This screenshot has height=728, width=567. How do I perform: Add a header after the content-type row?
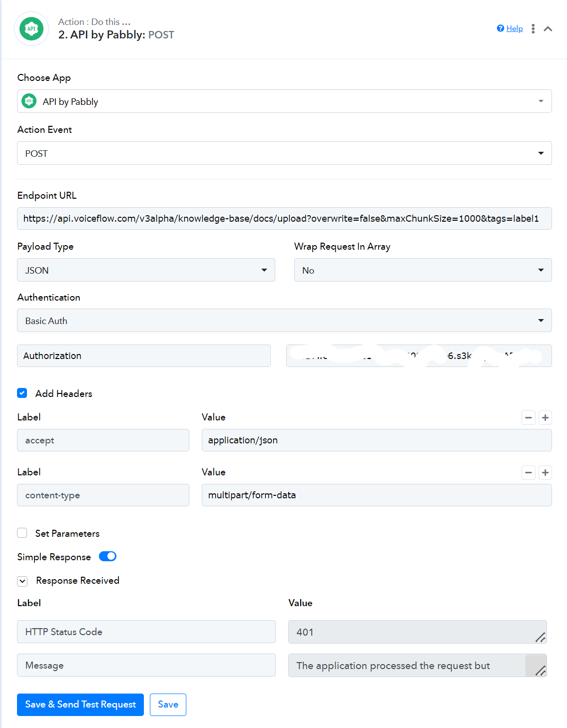546,472
